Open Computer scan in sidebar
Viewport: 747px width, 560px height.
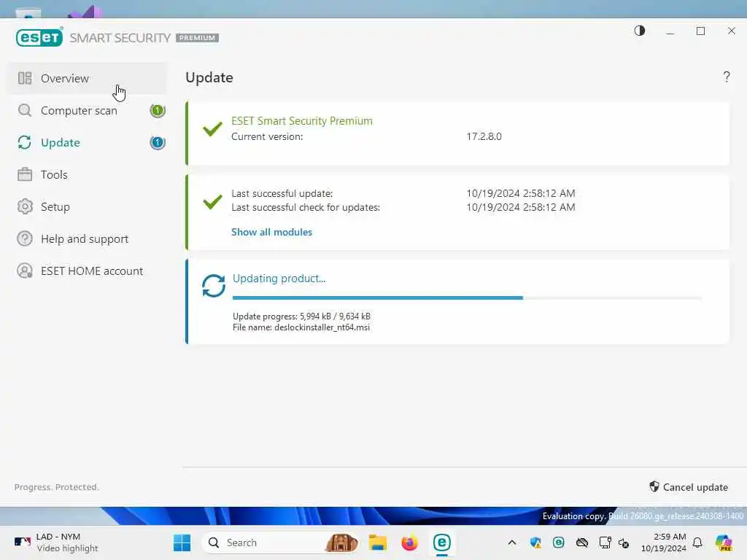point(88,111)
